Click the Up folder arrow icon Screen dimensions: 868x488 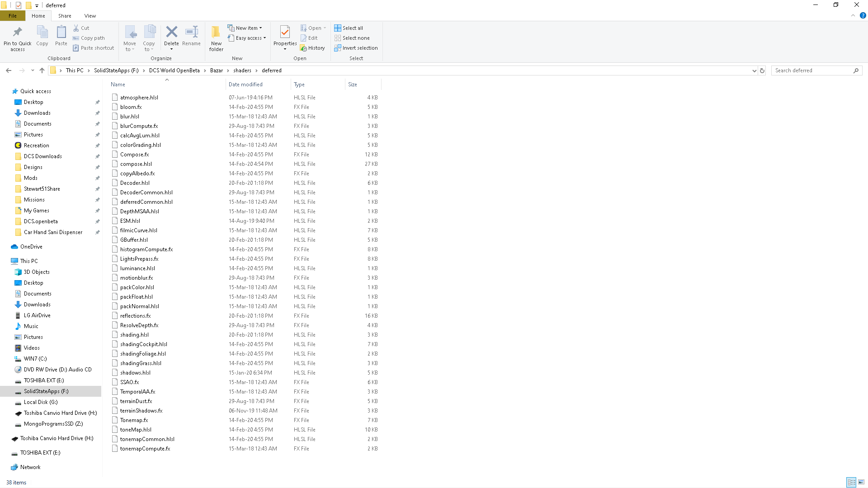pos(42,70)
